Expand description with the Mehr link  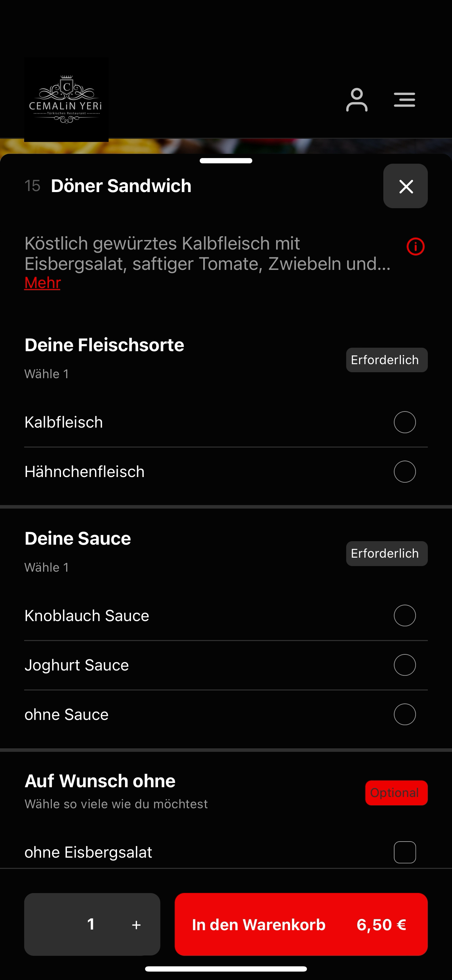pos(43,283)
